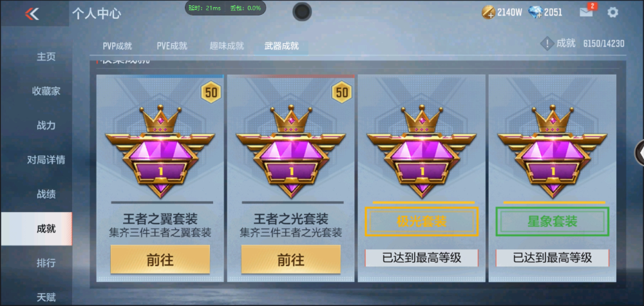The width and height of the screenshot is (644, 306).
Task: Click 前往 under 王者之翼套装
Action: [160, 259]
